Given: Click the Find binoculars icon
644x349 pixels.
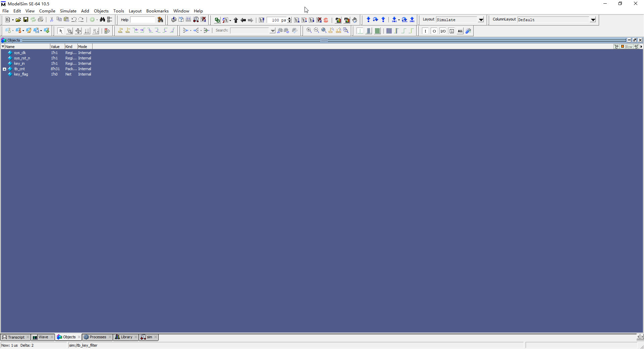Looking at the screenshot, I should pyautogui.click(x=102, y=20).
